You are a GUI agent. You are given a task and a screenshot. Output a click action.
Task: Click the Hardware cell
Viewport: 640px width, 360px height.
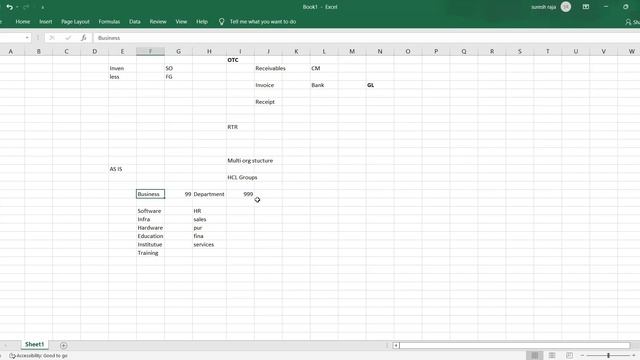[150, 227]
